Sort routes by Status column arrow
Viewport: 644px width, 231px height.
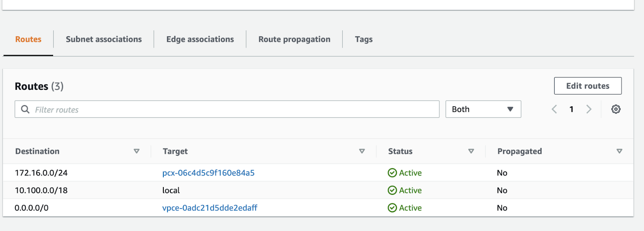coord(471,151)
